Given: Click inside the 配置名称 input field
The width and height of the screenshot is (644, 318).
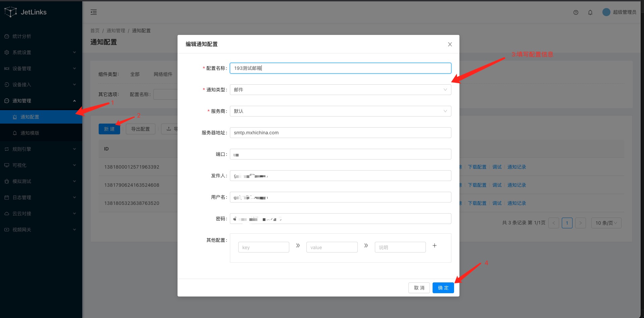Looking at the screenshot, I should tap(340, 68).
